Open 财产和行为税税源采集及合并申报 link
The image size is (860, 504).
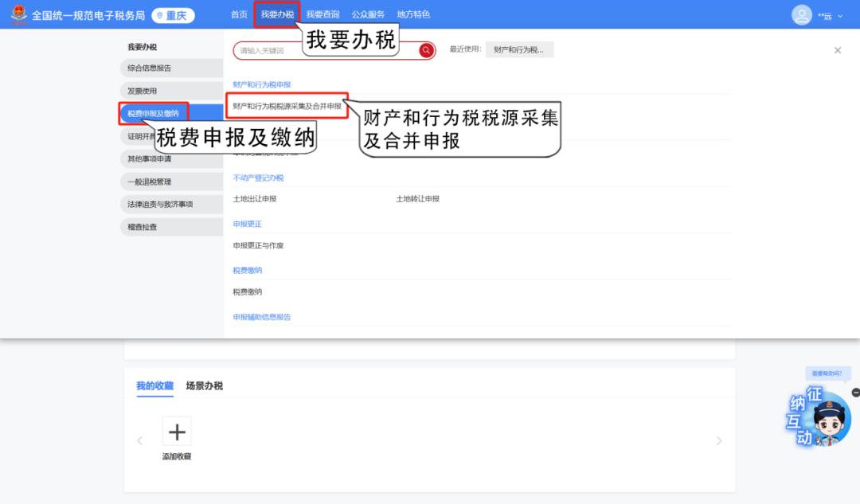pos(287,106)
